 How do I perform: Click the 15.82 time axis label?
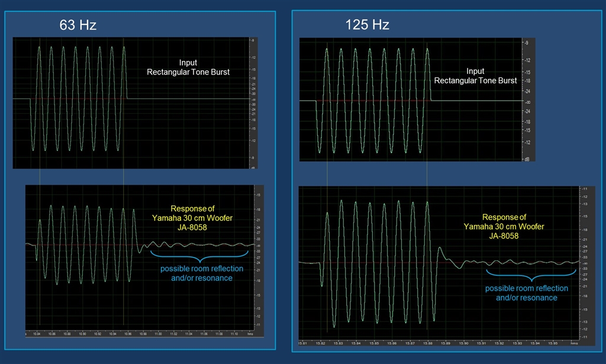pyautogui.click(x=320, y=343)
